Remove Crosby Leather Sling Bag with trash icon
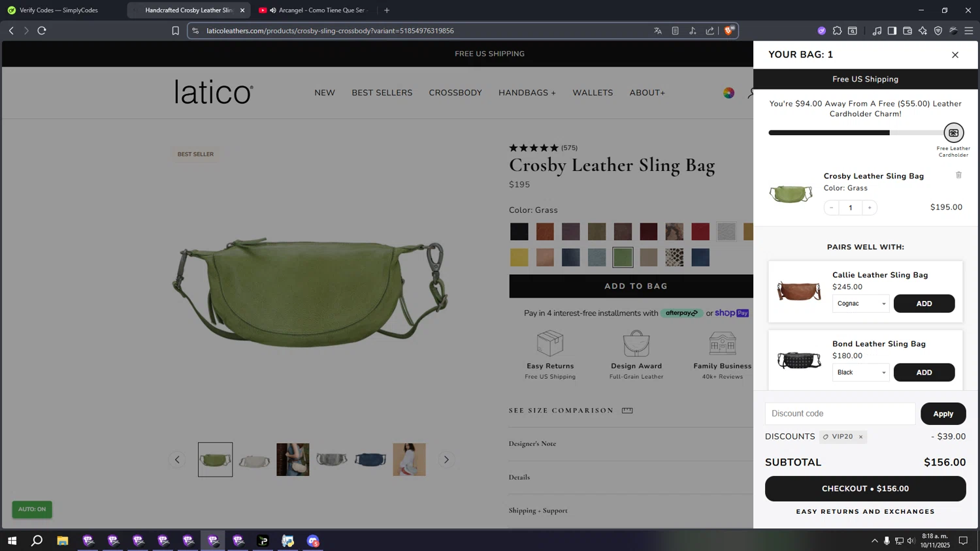 click(958, 175)
